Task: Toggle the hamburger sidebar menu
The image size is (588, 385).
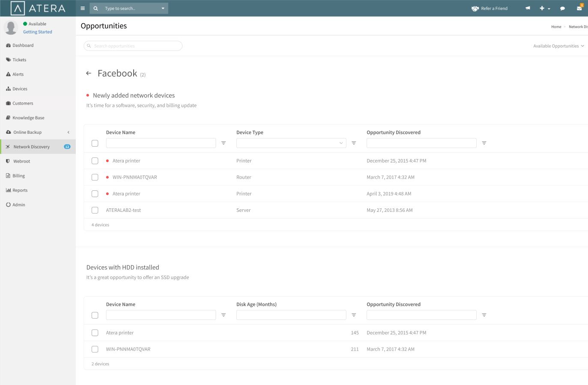Action: click(x=83, y=8)
